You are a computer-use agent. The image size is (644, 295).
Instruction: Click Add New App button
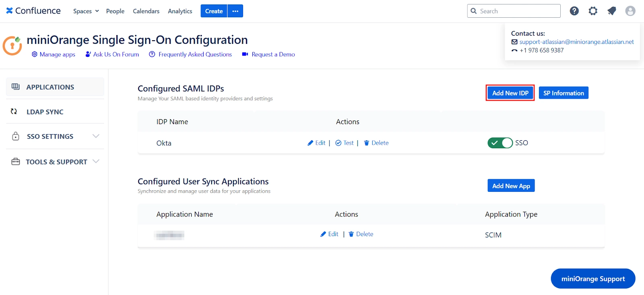[x=511, y=186]
